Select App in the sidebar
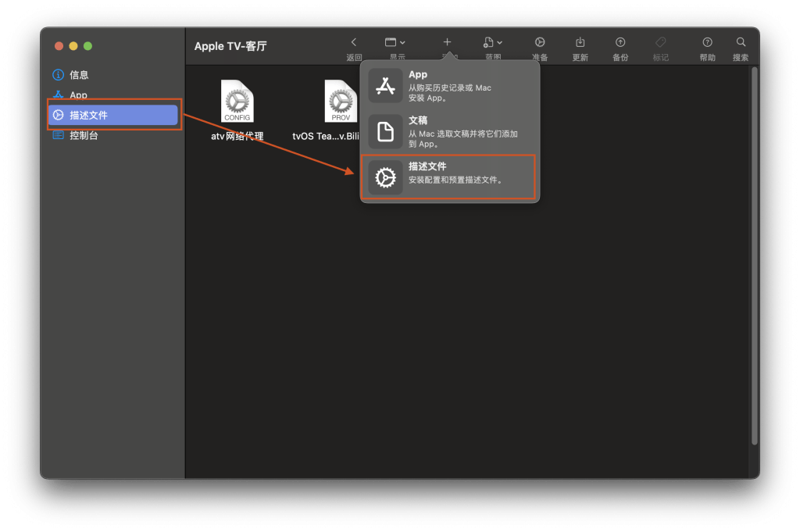800x532 pixels. [112, 95]
